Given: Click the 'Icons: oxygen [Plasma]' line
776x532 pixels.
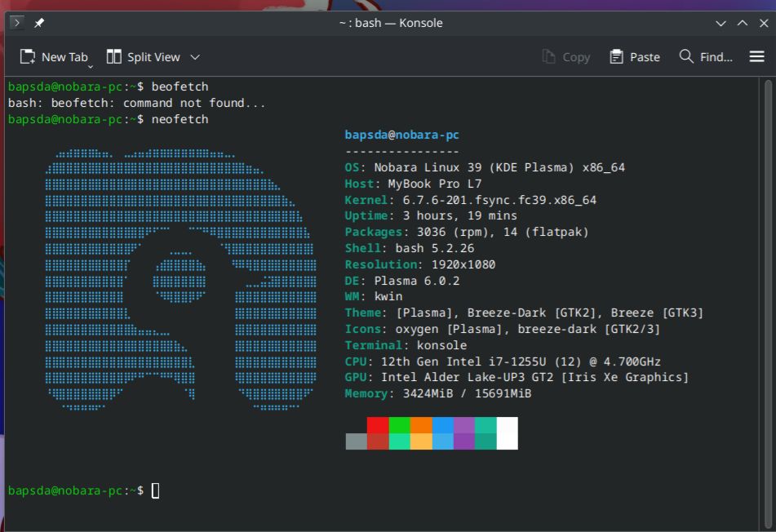Looking at the screenshot, I should (503, 329).
